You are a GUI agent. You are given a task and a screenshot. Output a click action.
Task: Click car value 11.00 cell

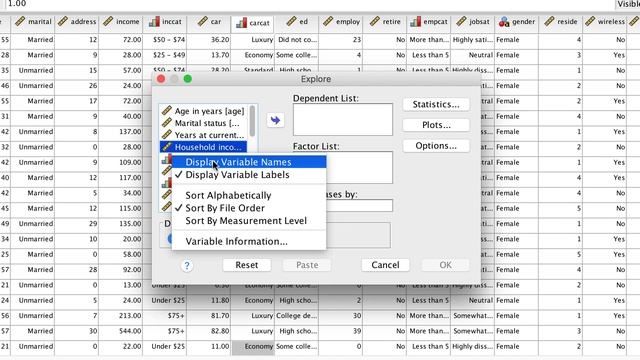coord(209,347)
